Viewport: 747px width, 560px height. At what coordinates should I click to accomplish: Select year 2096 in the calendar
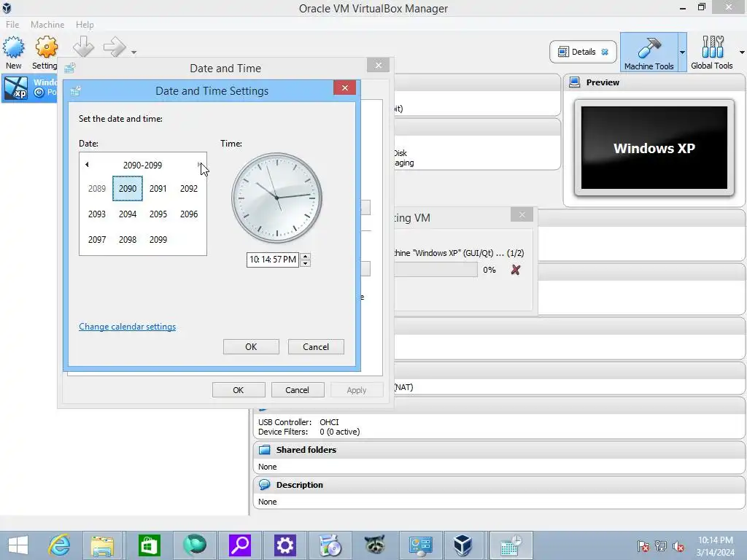click(x=189, y=214)
